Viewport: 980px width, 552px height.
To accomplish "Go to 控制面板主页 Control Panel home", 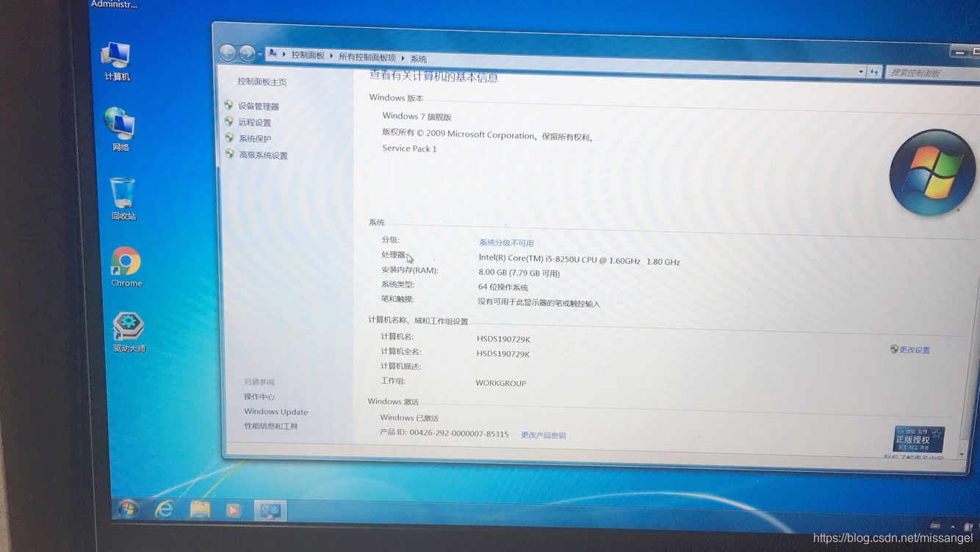I will coord(262,82).
